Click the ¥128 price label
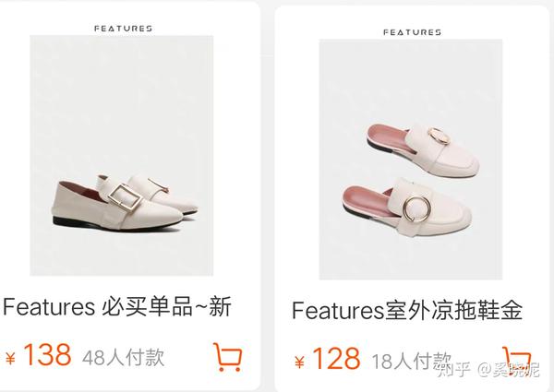The height and width of the screenshot is (392, 554). pyautogui.click(x=328, y=359)
